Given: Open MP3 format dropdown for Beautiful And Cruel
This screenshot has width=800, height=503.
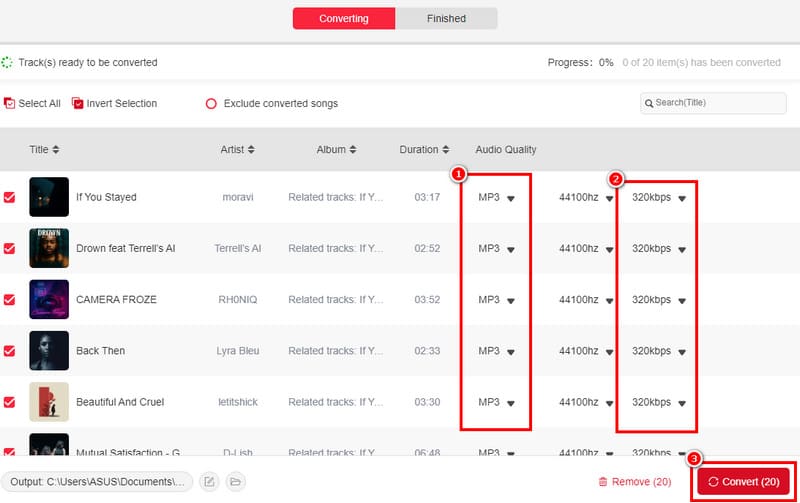Looking at the screenshot, I should pos(496,402).
